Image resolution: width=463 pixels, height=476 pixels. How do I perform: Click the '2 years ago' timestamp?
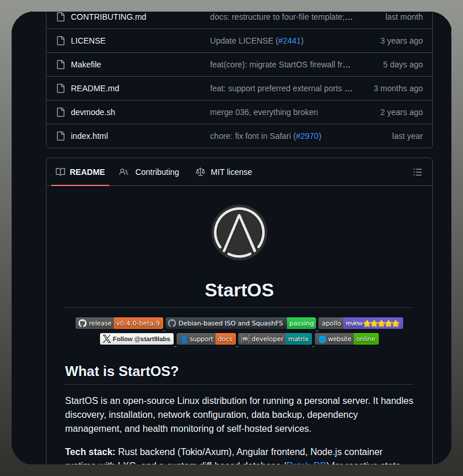[x=401, y=112]
